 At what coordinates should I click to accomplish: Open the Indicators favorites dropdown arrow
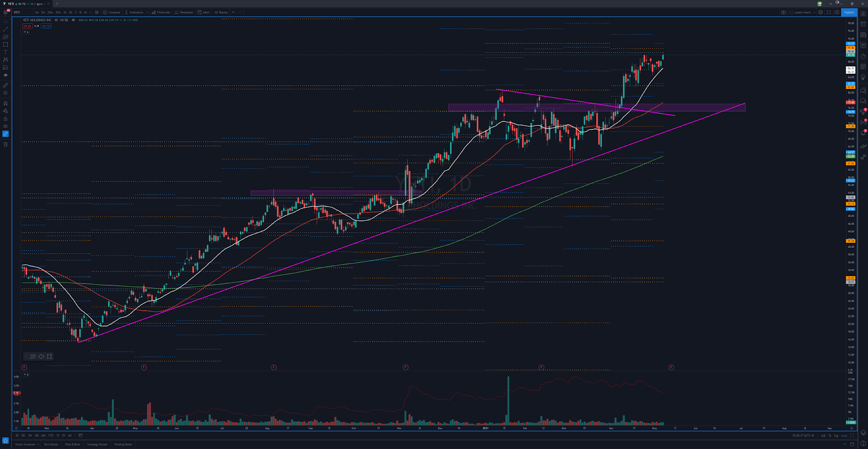coord(148,12)
